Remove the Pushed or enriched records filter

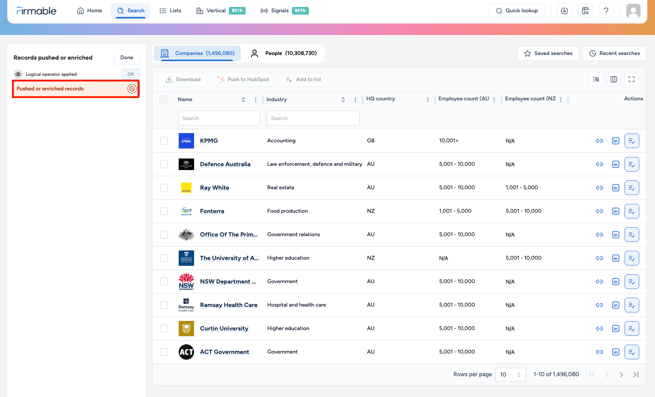coord(132,89)
